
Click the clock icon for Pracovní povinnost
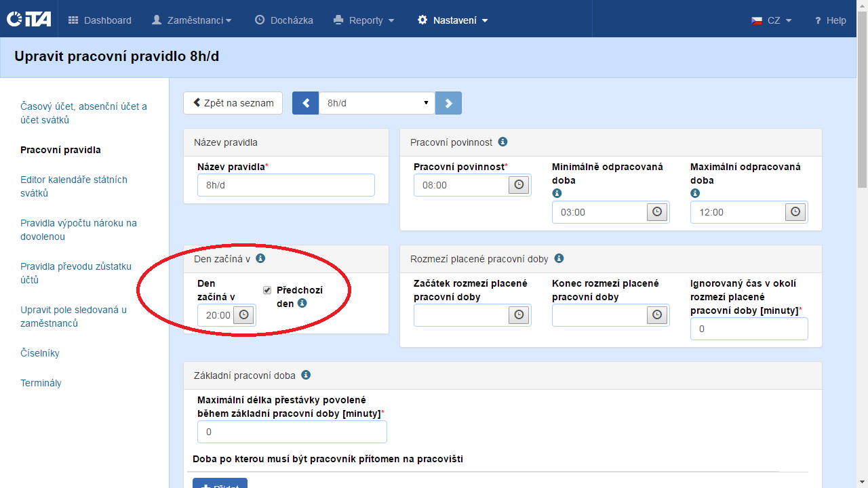pos(519,185)
